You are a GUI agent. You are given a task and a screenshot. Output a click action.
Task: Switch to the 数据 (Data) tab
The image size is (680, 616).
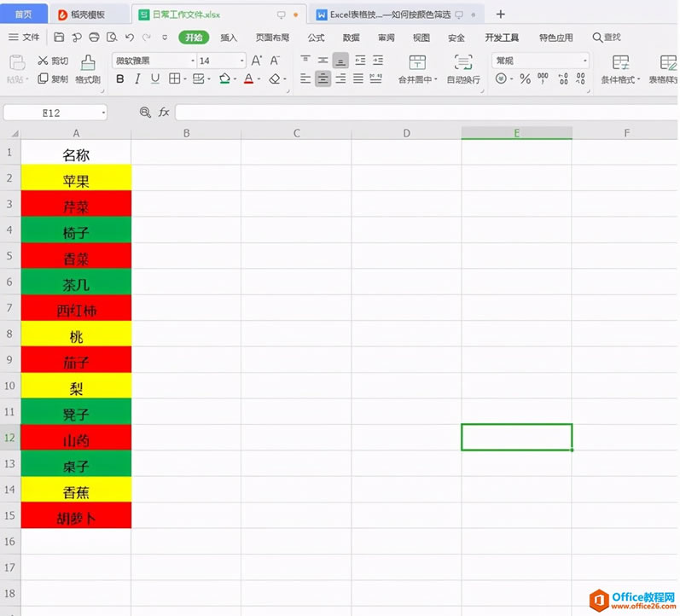tap(351, 38)
